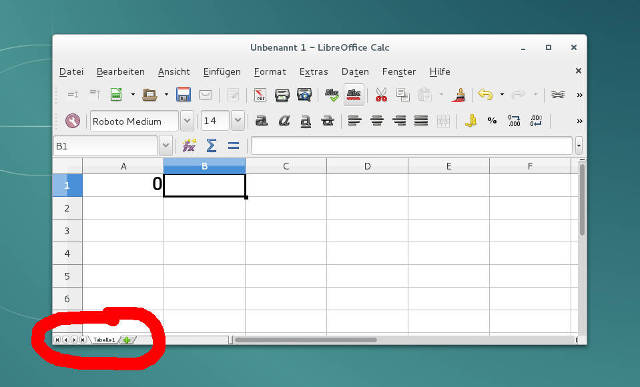Save the document with floppy icon
The image size is (640, 387).
click(183, 95)
